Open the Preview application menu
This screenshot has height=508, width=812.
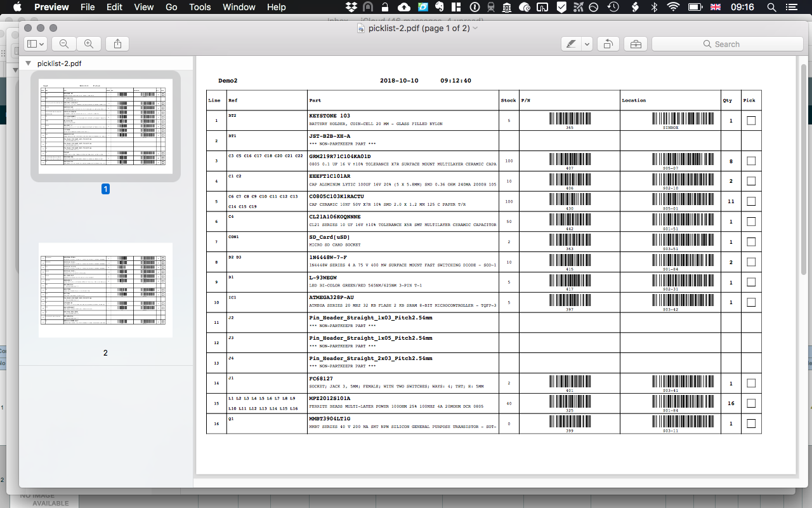51,7
